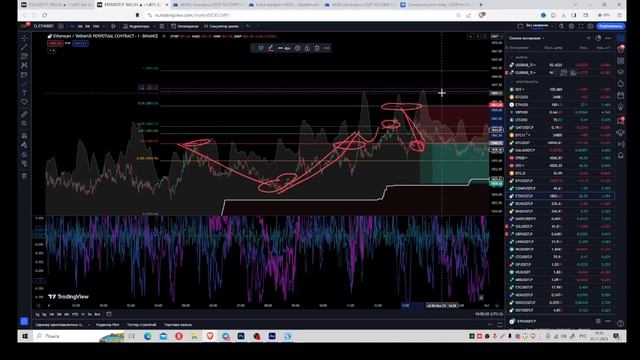This screenshot has width=640, height=360.
Task: Delete drawing via floating toolbar trash icon
Action: tap(317, 48)
